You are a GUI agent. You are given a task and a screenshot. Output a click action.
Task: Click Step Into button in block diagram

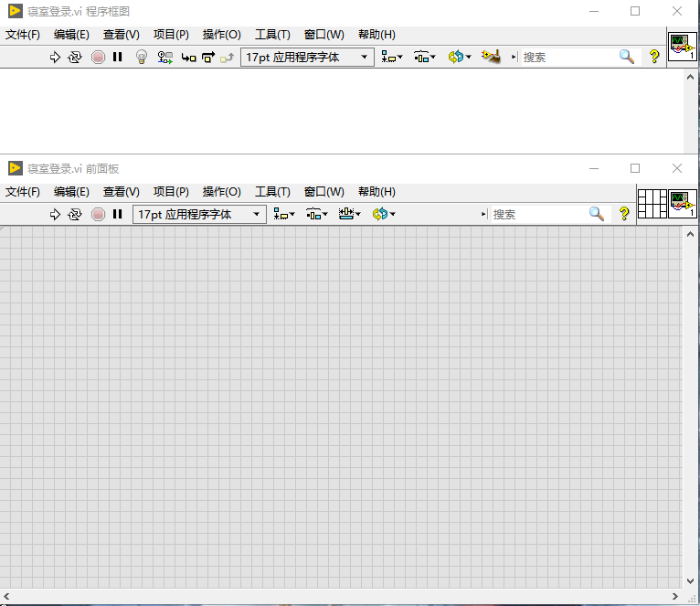(189, 58)
